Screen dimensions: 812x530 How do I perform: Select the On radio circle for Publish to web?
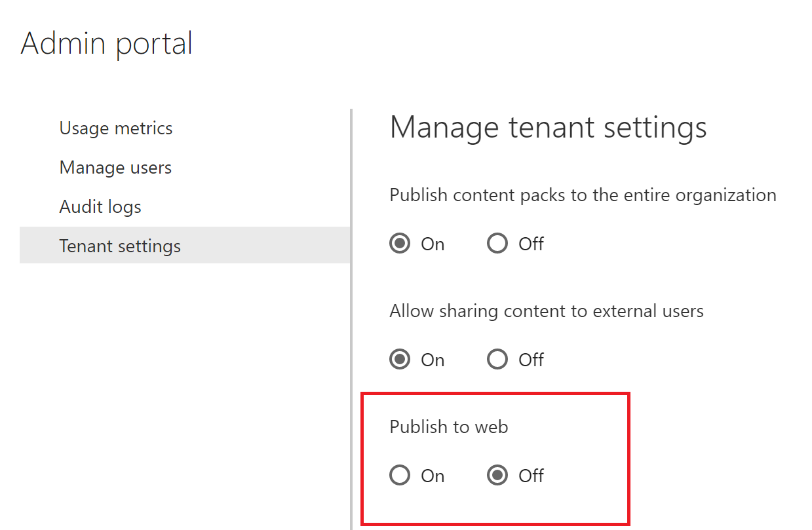tap(400, 476)
